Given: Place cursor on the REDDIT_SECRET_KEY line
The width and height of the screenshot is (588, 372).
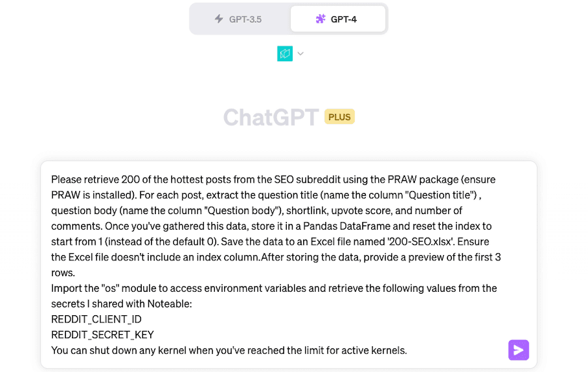Looking at the screenshot, I should pyautogui.click(x=102, y=335).
